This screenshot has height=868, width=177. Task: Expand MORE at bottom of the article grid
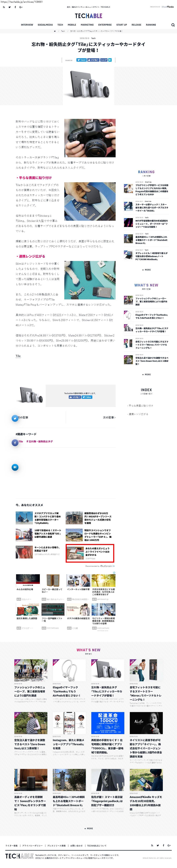click(x=89, y=828)
